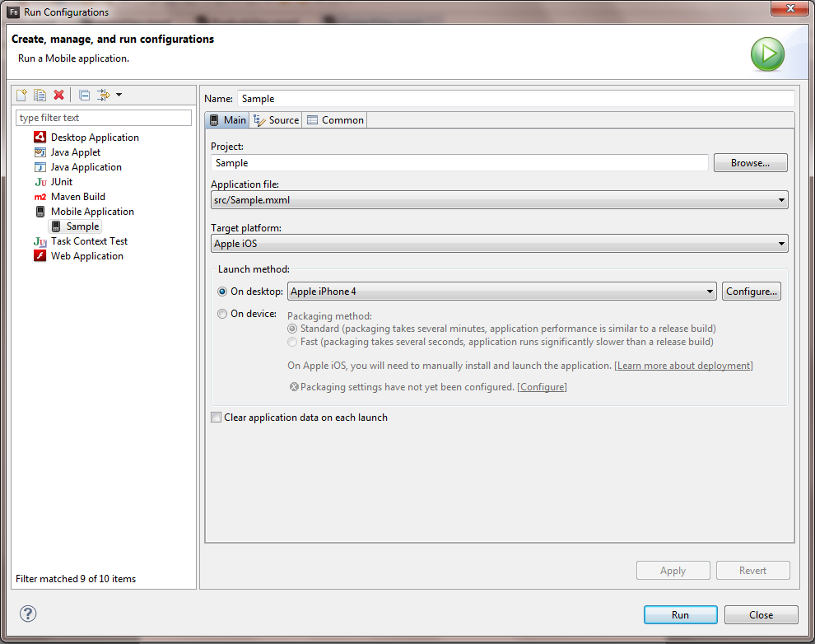Click Configure button next to device list
The image size is (815, 644).
(751, 292)
